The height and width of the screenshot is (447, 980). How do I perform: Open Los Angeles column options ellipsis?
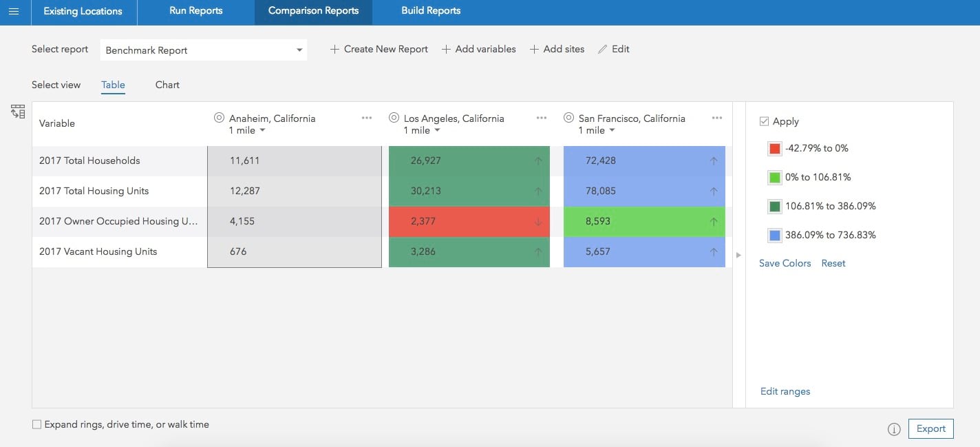pyautogui.click(x=542, y=118)
